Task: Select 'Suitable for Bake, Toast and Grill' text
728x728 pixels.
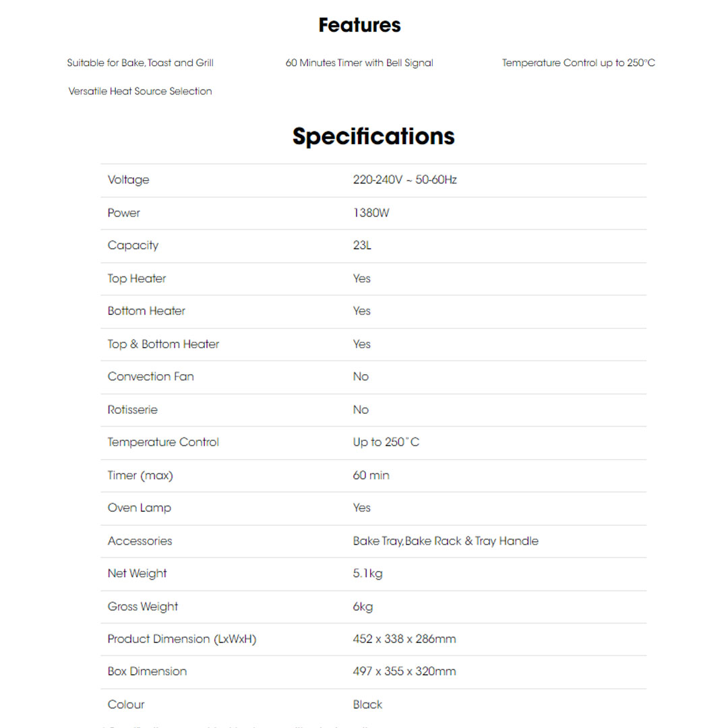Action: tap(140, 63)
